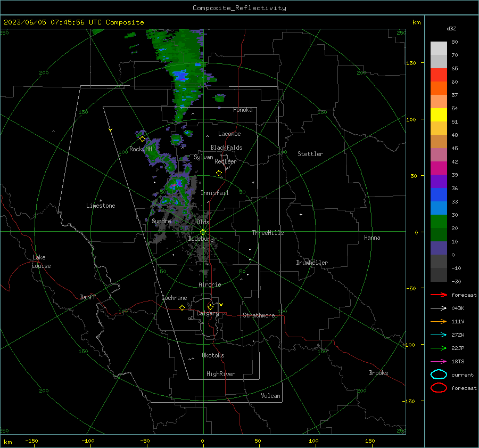Click the 18TS legend label
This screenshot has height=448, width=479.
[x=458, y=362]
